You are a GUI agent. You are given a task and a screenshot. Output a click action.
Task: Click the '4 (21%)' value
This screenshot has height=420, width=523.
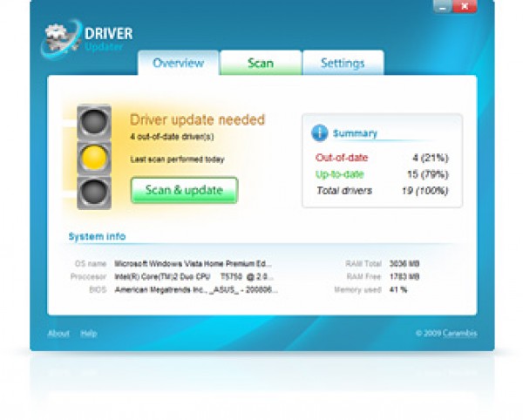coord(431,158)
